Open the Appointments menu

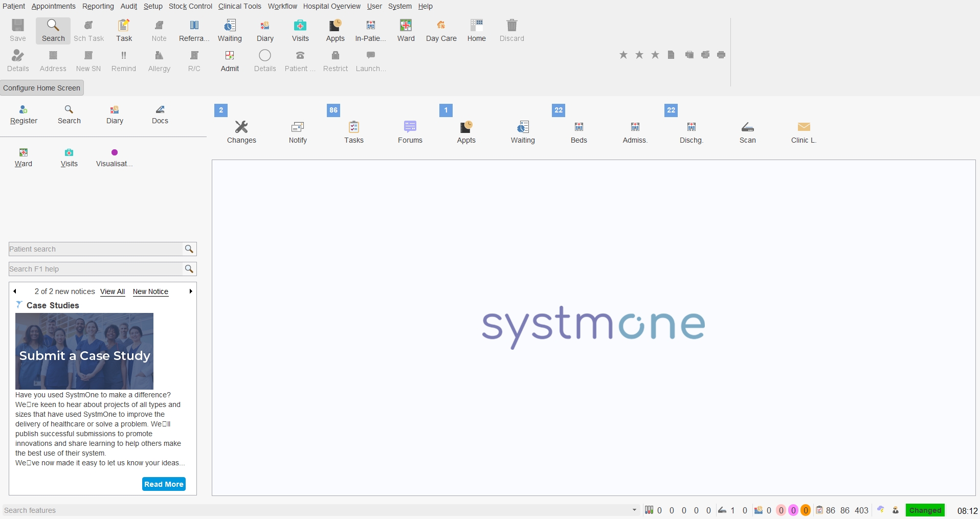tap(53, 6)
